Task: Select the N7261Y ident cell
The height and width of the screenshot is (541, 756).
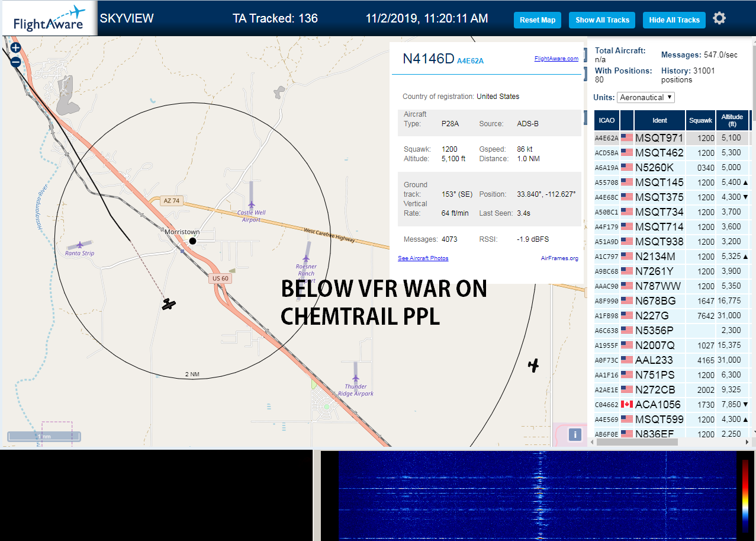Action: click(660, 271)
